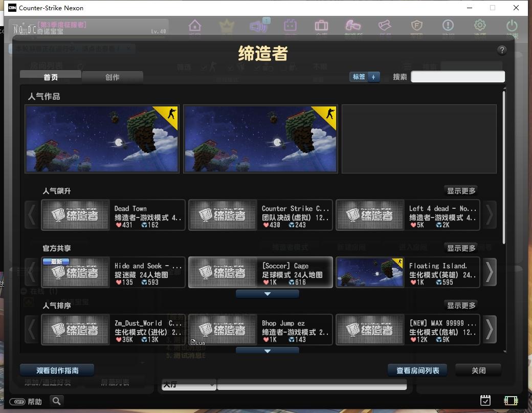
Task: Open the [Soccer] Cage map card
Action: (x=260, y=272)
